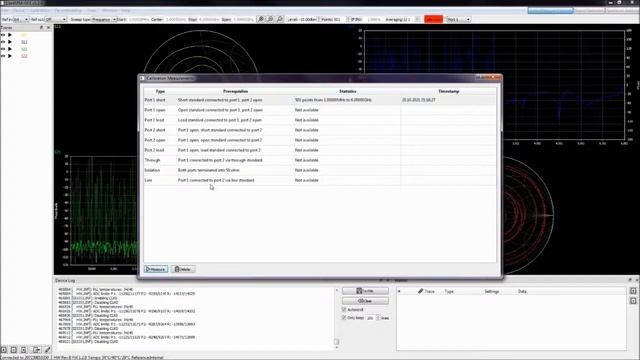The width and height of the screenshot is (640, 360).
Task: Click the play triangle beside trace S11
Action: [x=10, y=35]
